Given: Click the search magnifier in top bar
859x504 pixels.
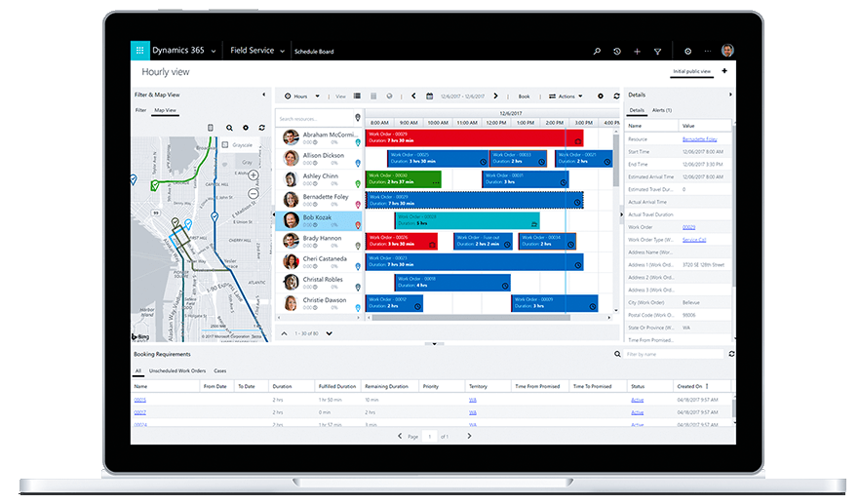Looking at the screenshot, I should click(x=597, y=51).
